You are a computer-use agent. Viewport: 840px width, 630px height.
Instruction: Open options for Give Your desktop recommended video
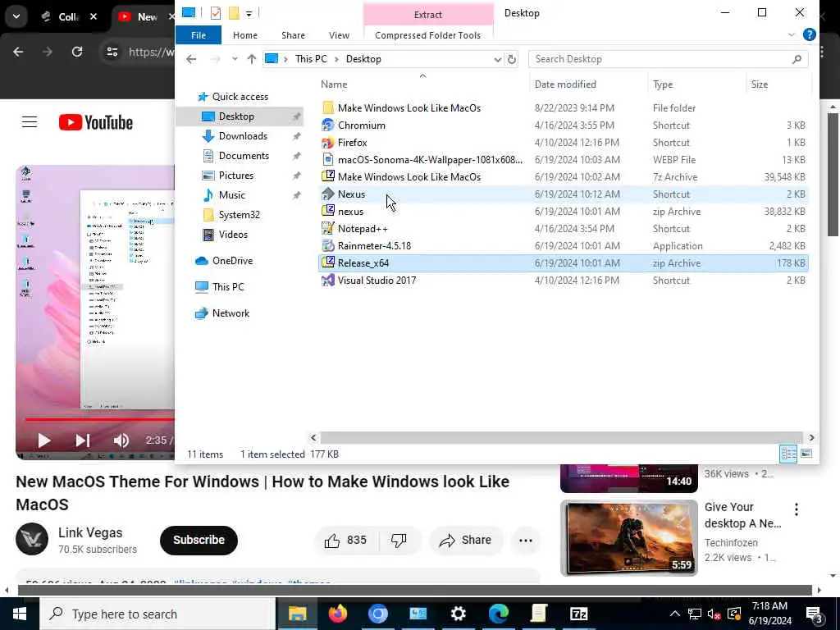(x=797, y=509)
